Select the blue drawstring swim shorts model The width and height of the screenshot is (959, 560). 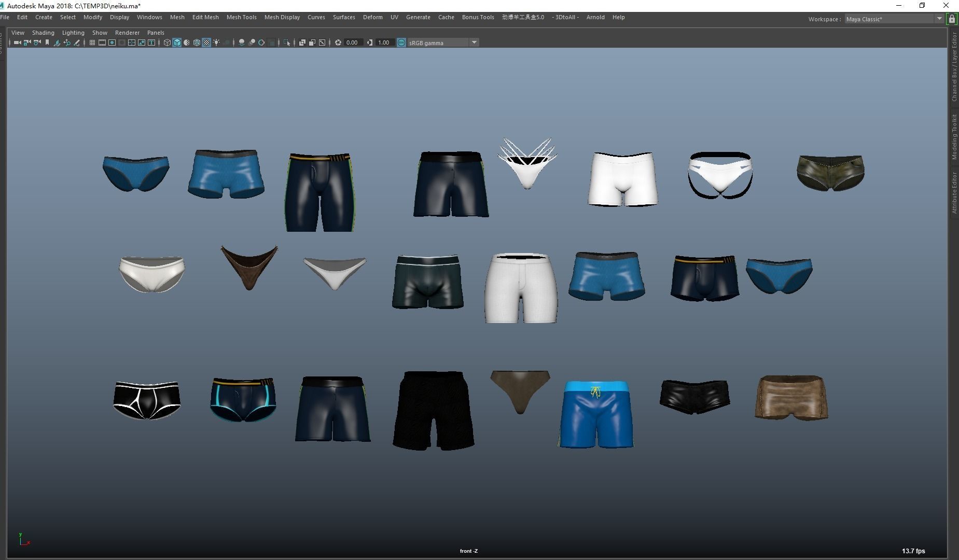point(596,414)
